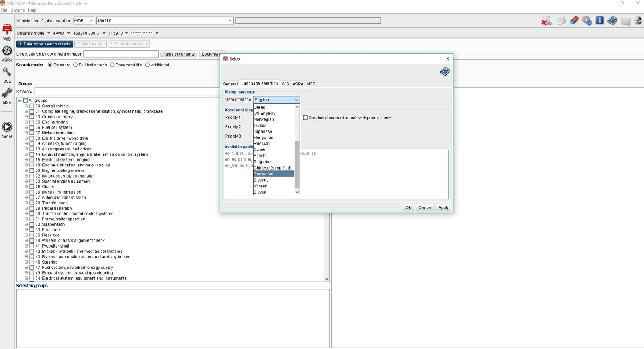
Task: Open the help book toolbar icon
Action: click(x=612, y=20)
